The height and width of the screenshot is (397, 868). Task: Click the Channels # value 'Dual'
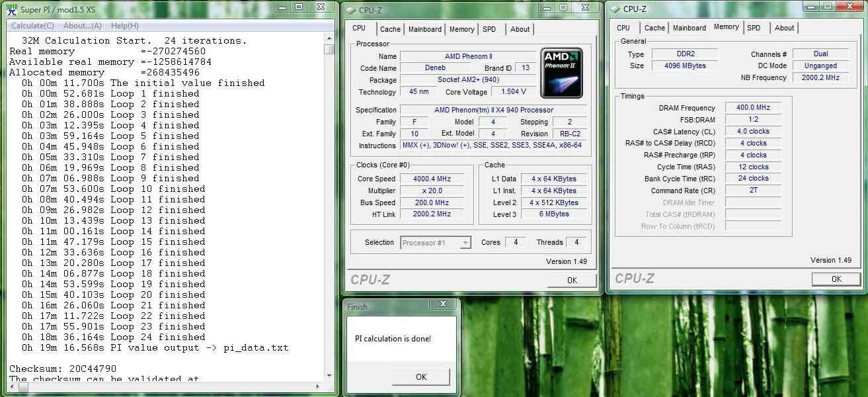point(821,54)
